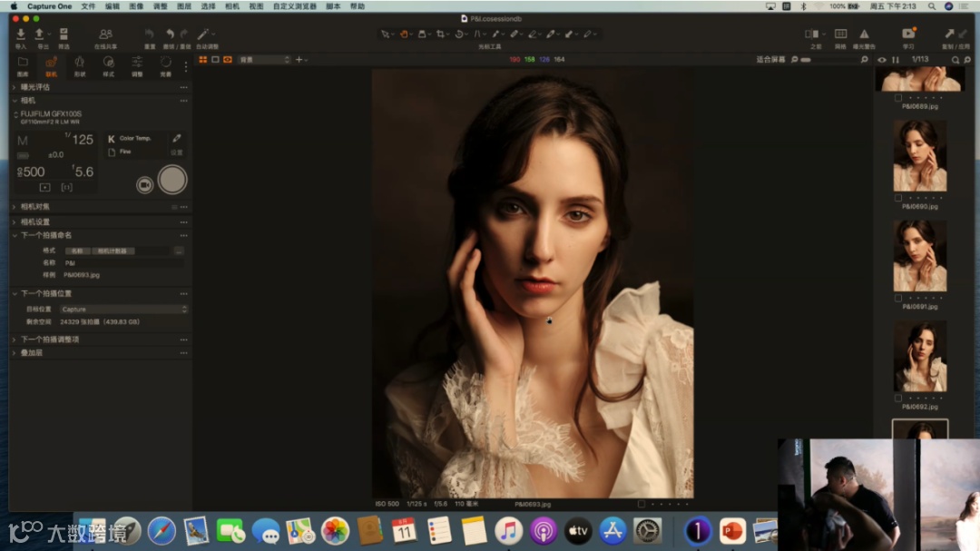The width and height of the screenshot is (980, 551).
Task: Switch to the 完善 refine tab
Action: coord(166,65)
